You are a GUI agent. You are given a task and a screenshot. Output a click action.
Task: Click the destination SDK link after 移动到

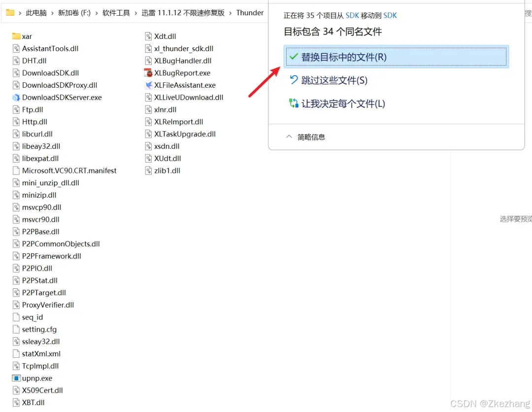tap(390, 16)
